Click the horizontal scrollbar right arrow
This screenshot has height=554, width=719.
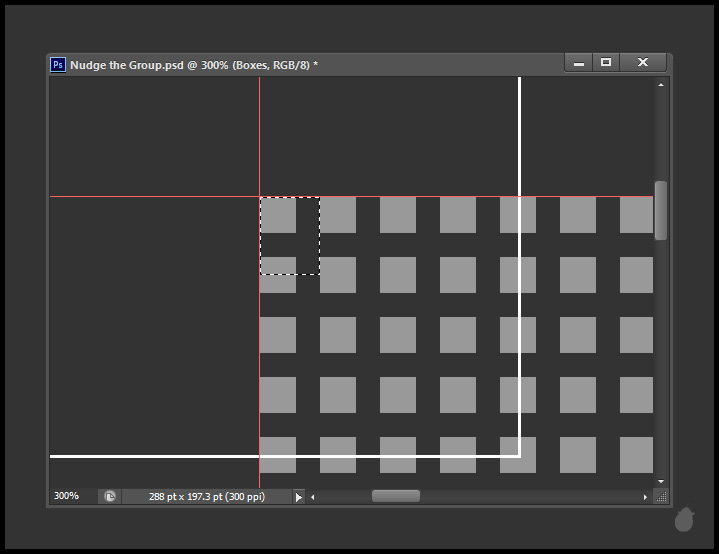(x=645, y=497)
